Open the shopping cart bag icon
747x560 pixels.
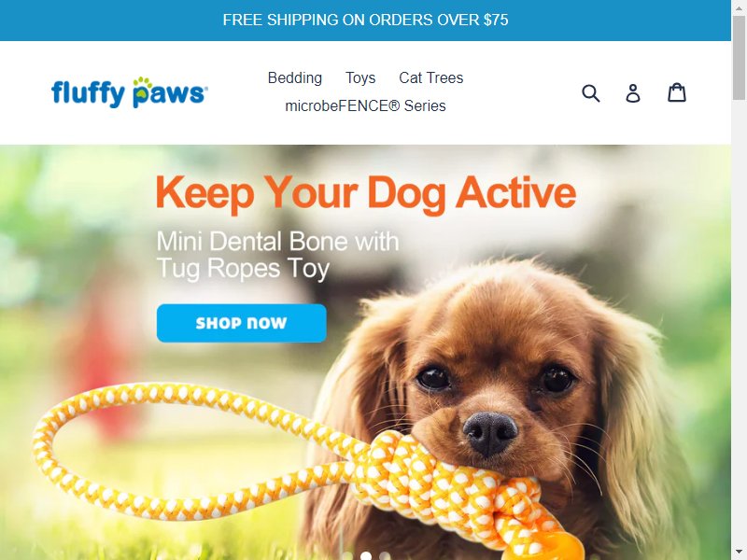[676, 92]
